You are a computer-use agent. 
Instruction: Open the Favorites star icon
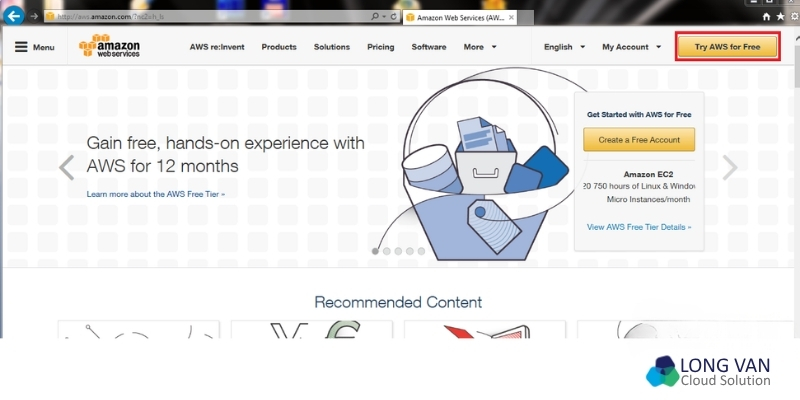click(x=780, y=17)
